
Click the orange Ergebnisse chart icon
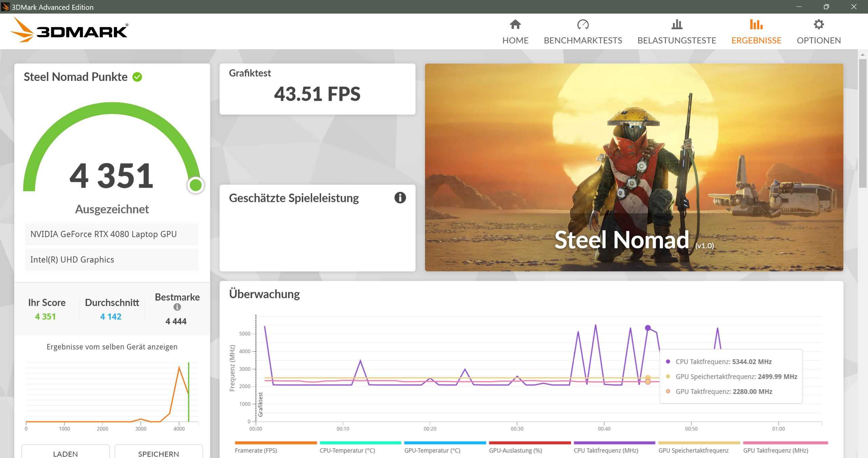[756, 24]
